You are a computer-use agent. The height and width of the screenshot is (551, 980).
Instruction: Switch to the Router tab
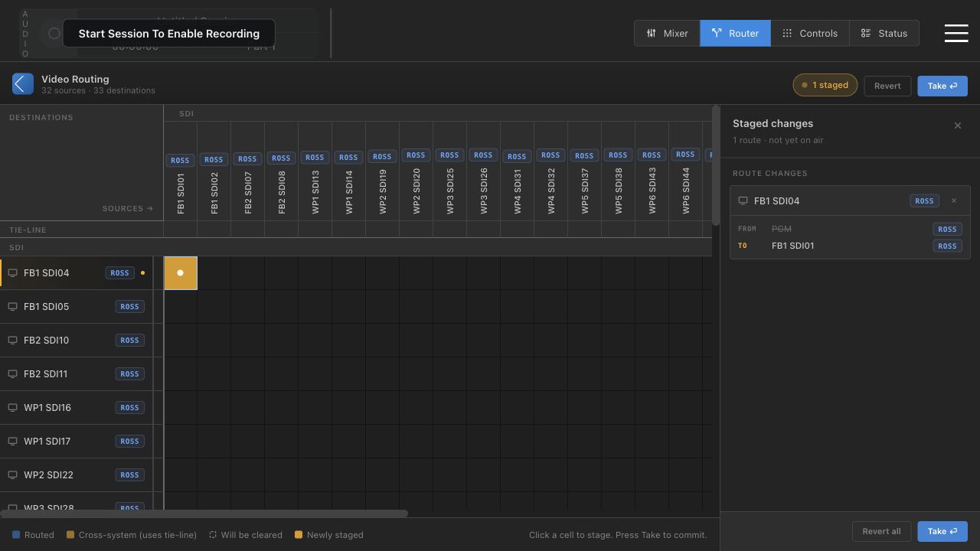pyautogui.click(x=735, y=34)
